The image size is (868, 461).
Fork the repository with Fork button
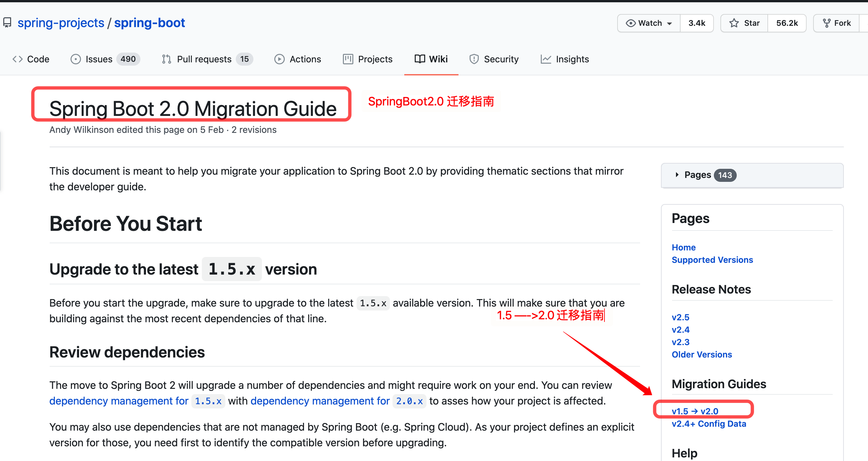click(x=836, y=23)
